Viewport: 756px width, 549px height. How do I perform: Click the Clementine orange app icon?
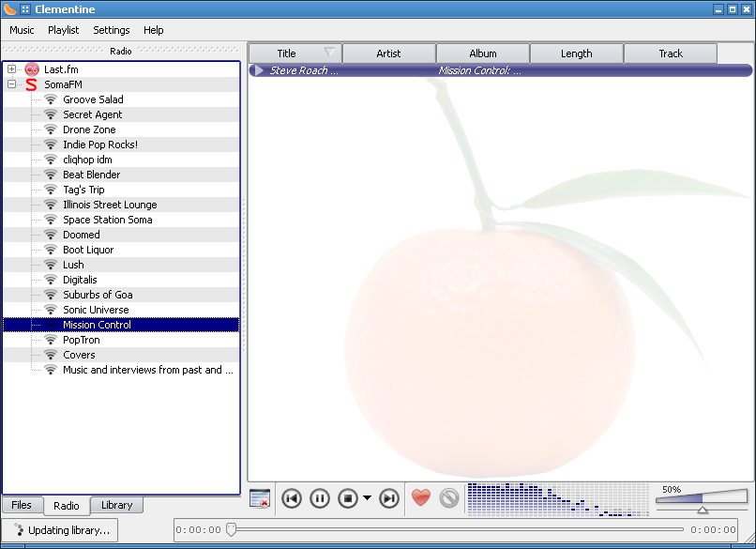point(9,9)
